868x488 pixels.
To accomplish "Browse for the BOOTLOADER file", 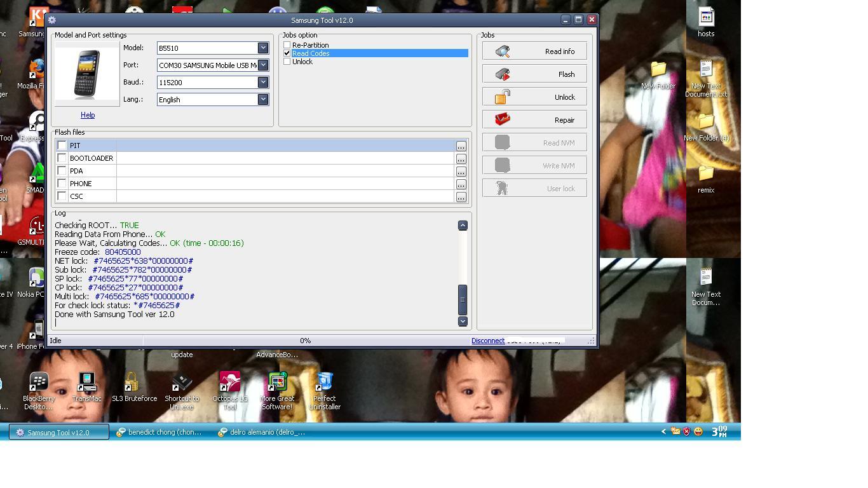I will 461,159.
